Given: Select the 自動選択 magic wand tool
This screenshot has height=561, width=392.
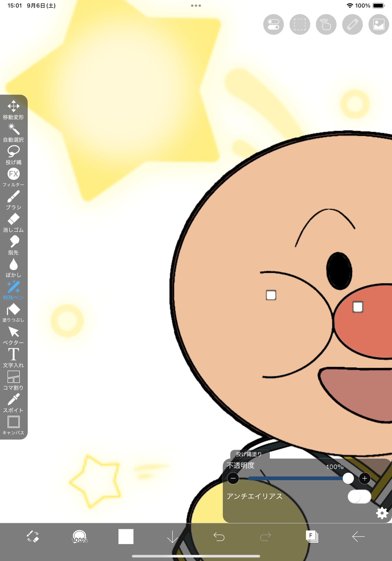Looking at the screenshot, I should click(x=13, y=133).
